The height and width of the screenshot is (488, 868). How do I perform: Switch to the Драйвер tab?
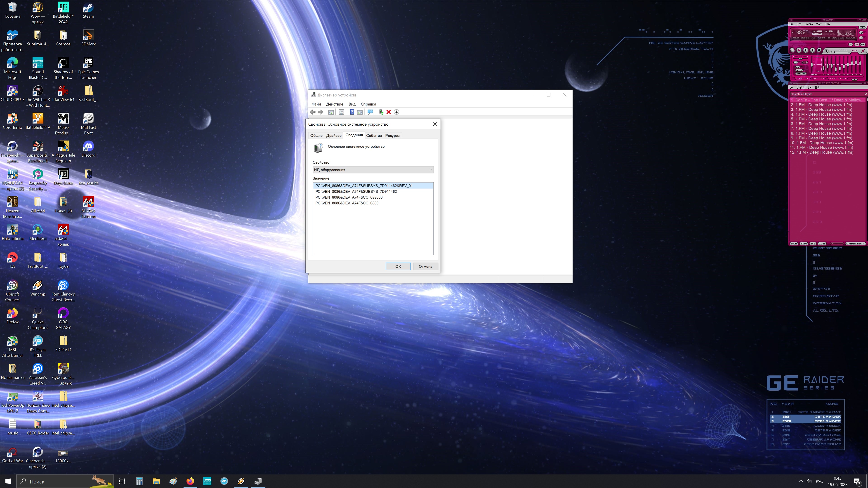(x=334, y=135)
